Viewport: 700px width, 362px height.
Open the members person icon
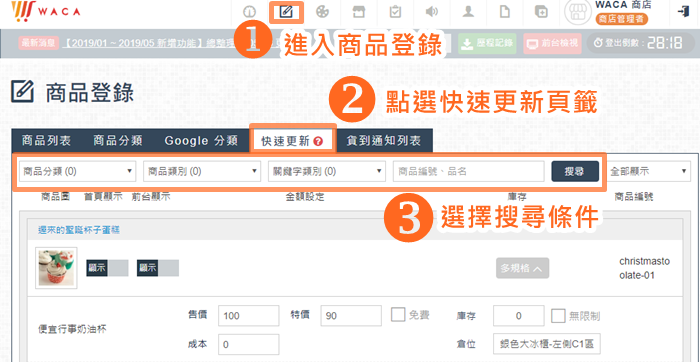click(x=468, y=12)
